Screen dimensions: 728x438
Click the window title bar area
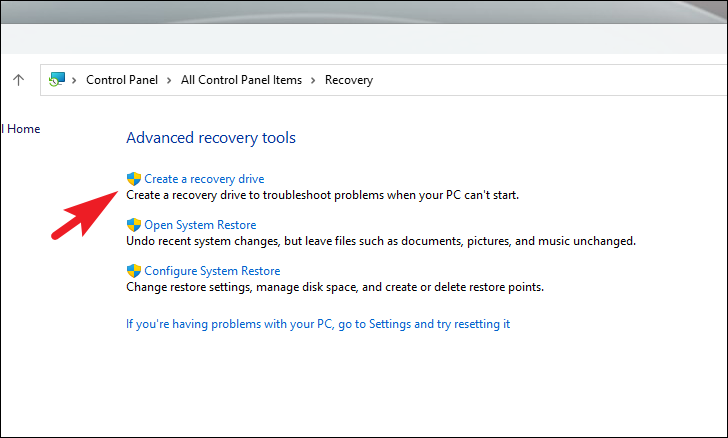tap(364, 12)
